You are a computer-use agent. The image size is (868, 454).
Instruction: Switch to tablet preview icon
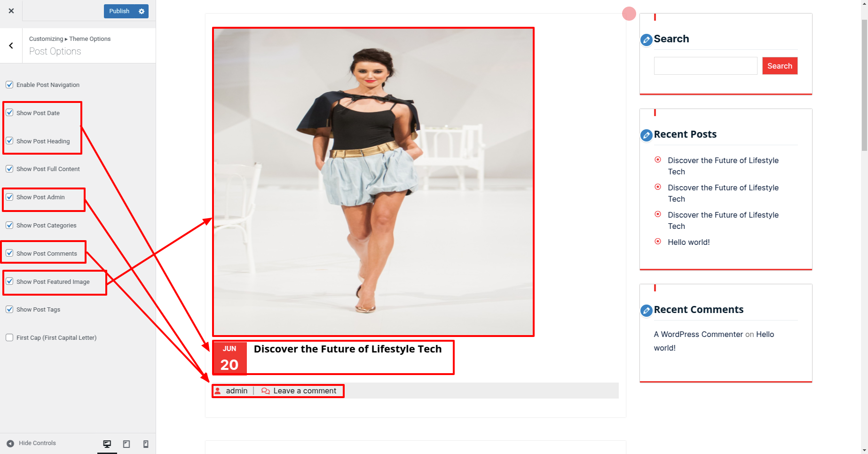pyautogui.click(x=126, y=444)
